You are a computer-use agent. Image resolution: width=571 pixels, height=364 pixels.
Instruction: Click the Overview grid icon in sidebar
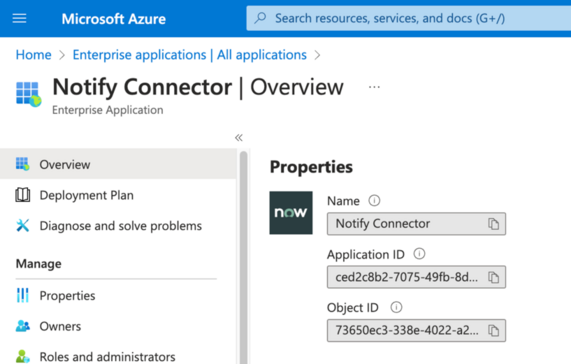23,164
